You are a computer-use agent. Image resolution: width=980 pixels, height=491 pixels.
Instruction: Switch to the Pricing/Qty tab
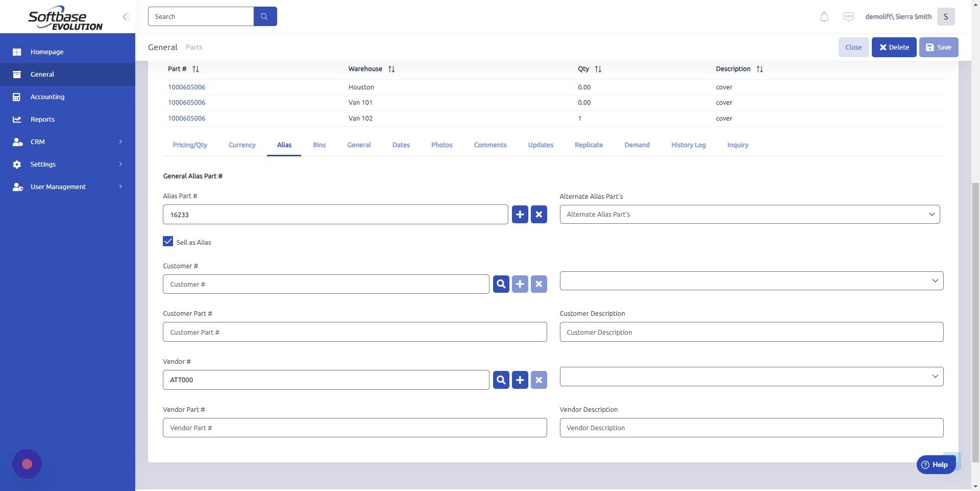(x=190, y=145)
